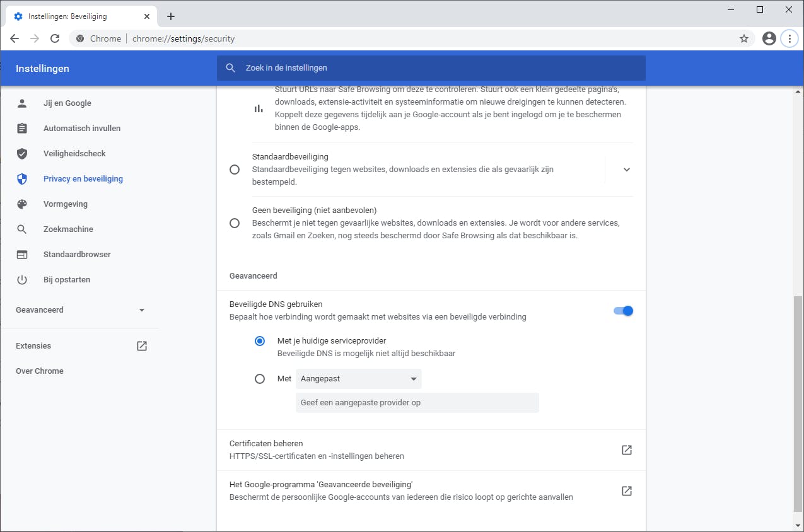Expand the Geavanceerd sidebar section
Image resolution: width=804 pixels, height=532 pixels.
[80, 310]
